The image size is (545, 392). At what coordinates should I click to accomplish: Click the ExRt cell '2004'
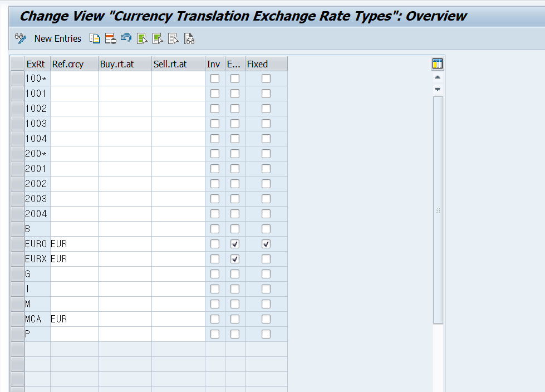tap(37, 214)
